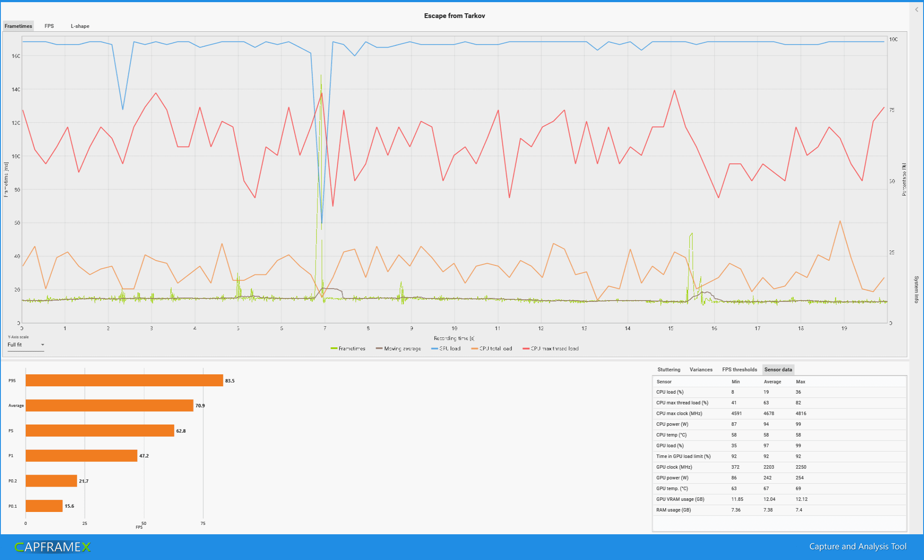The image size is (924, 560).
Task: Select the Time in GPU load limit (%) row
Action: pos(780,456)
